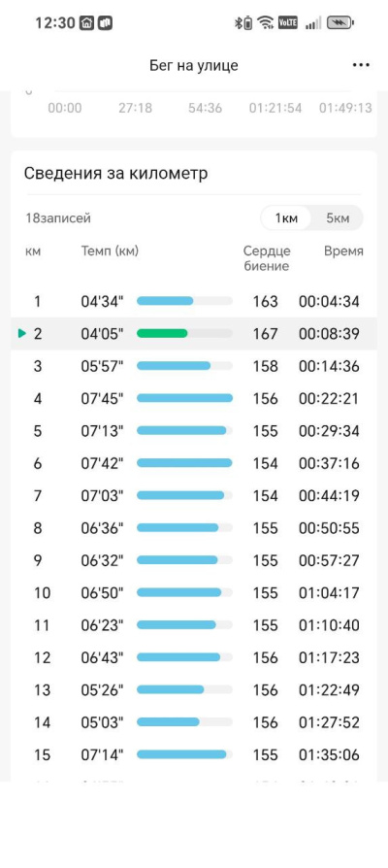Tap the 01:21:54 chart time marker

[x=275, y=108]
